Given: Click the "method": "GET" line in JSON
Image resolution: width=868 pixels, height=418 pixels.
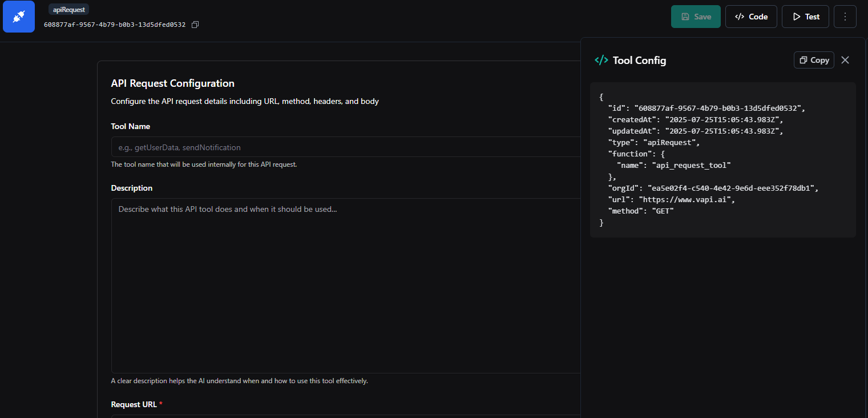Looking at the screenshot, I should point(641,211).
